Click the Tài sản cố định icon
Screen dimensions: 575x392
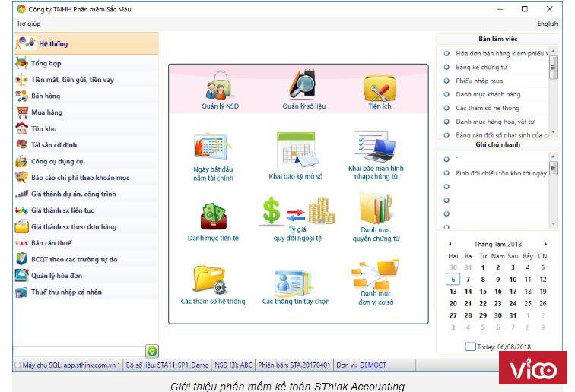21,144
